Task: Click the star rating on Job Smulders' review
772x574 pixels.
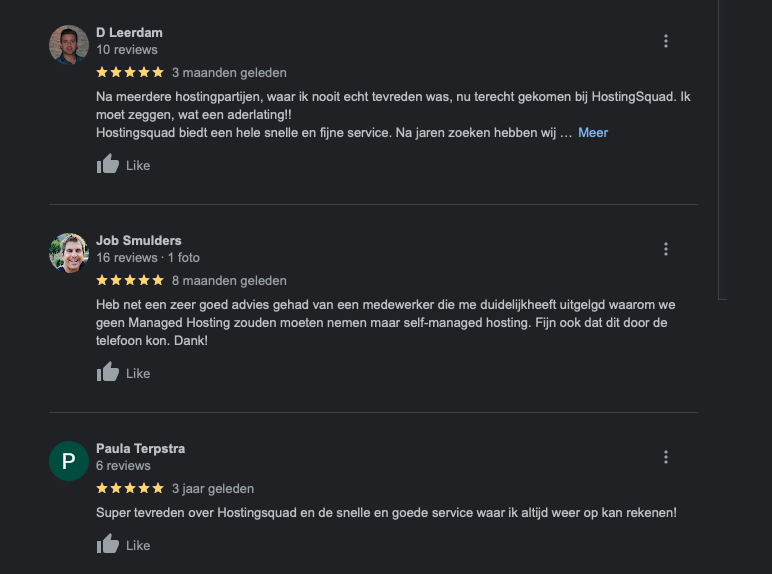Action: click(130, 280)
